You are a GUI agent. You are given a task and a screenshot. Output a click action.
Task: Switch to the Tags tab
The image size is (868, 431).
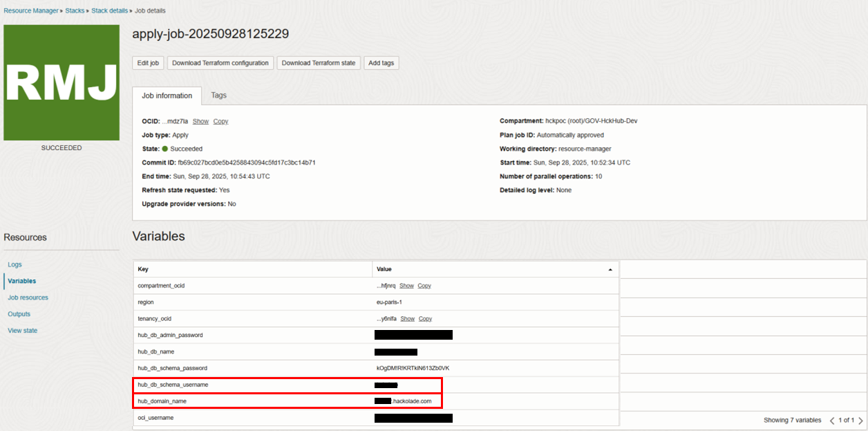pyautogui.click(x=218, y=95)
